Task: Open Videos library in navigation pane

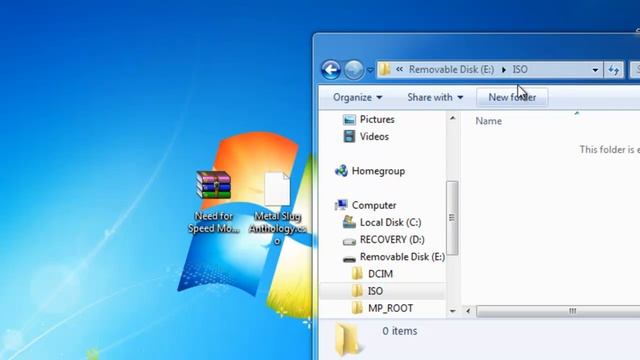Action: point(366,137)
